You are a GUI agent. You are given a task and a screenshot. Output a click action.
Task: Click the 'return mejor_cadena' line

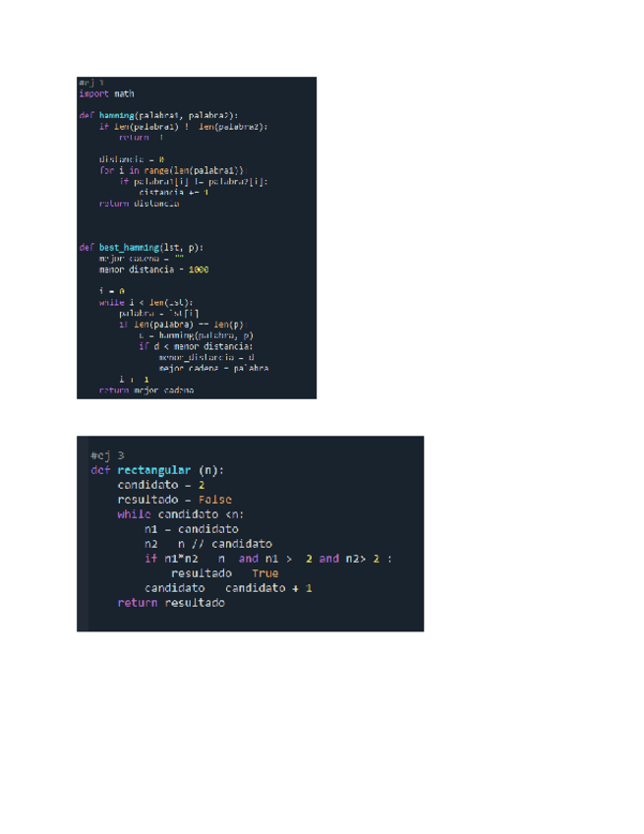(x=146, y=390)
